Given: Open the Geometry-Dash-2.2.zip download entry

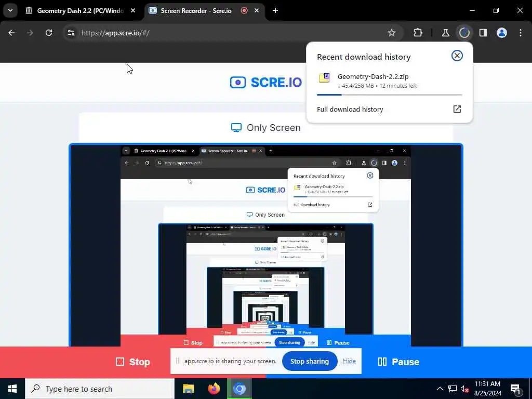Looking at the screenshot, I should 389,81.
